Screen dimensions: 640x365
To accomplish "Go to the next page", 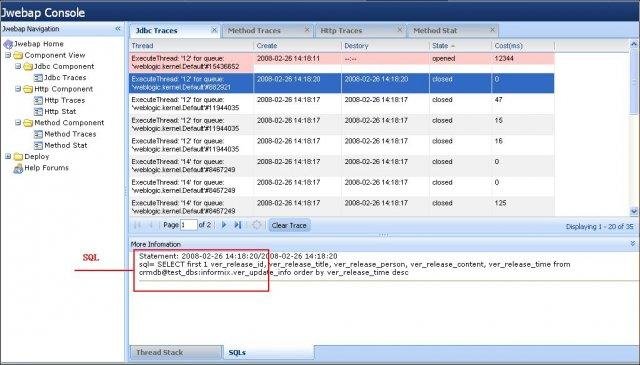I will pyautogui.click(x=224, y=225).
